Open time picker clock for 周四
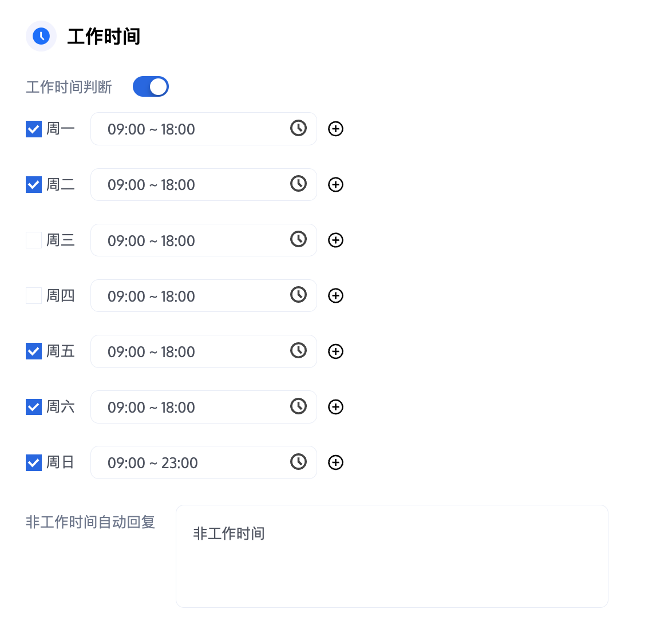 [298, 295]
